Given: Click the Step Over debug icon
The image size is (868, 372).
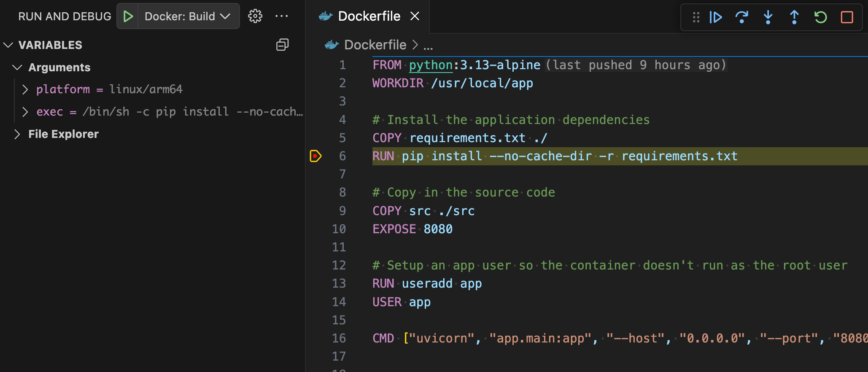Looking at the screenshot, I should pyautogui.click(x=741, y=17).
